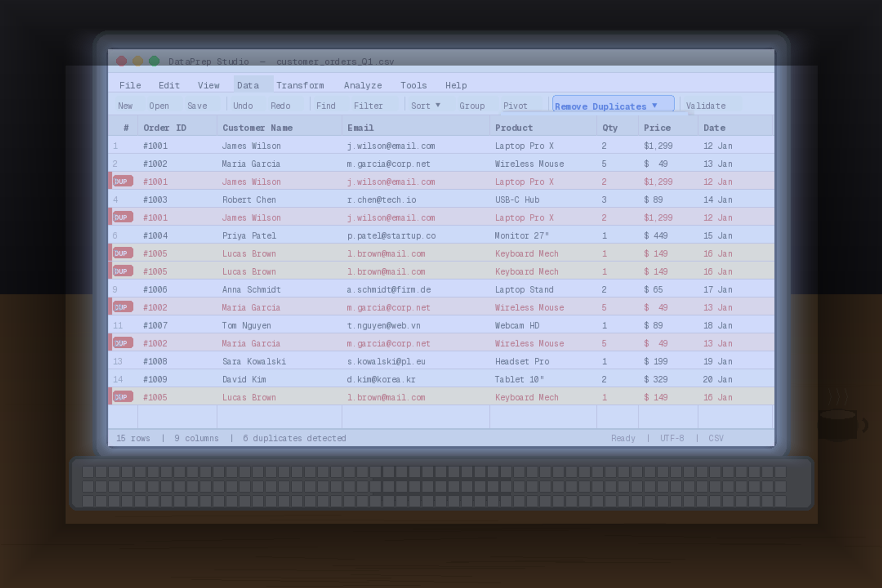Click the Undo toolbar button
The height and width of the screenshot is (588, 882).
click(x=243, y=106)
